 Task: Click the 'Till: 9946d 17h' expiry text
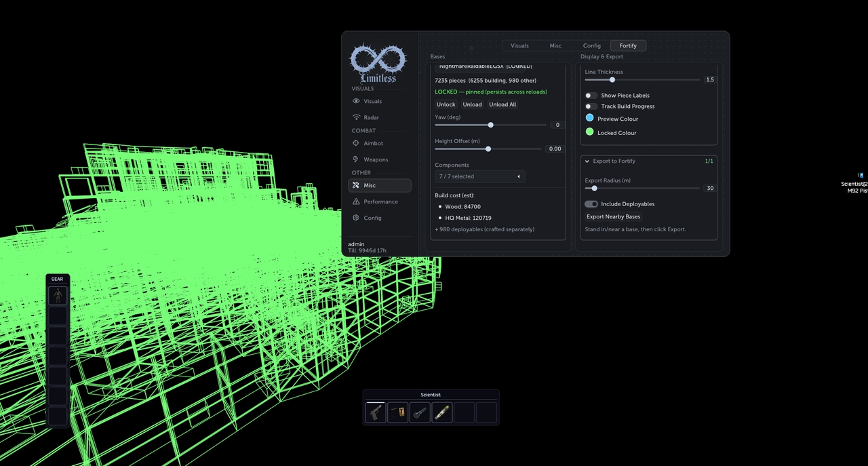(x=367, y=251)
